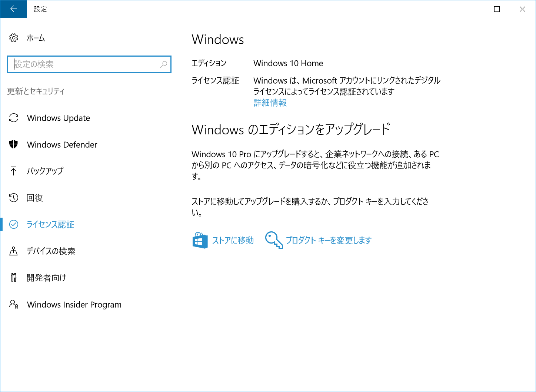Click プロダクト キーを変更します
536x392 pixels.
click(328, 240)
